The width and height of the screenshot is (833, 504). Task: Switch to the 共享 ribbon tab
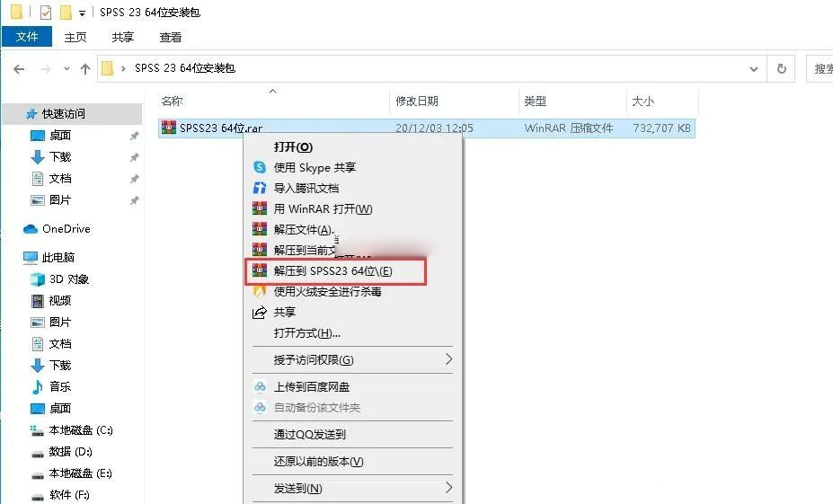coord(123,37)
